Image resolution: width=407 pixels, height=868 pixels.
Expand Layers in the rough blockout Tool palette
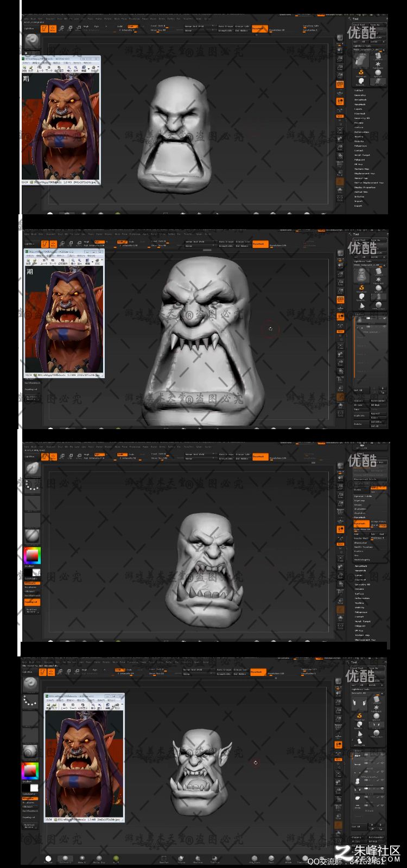358,109
